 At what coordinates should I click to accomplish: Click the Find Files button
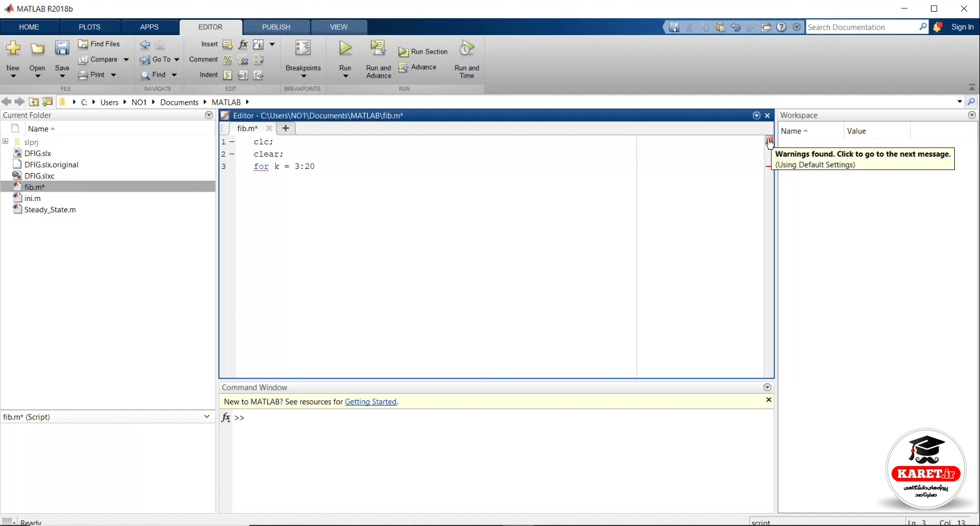pos(99,44)
